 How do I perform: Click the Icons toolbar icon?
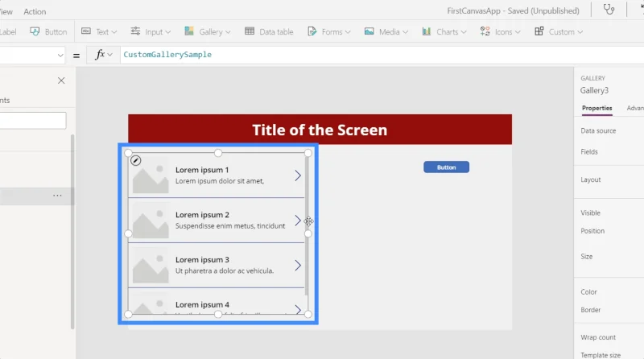tap(485, 31)
